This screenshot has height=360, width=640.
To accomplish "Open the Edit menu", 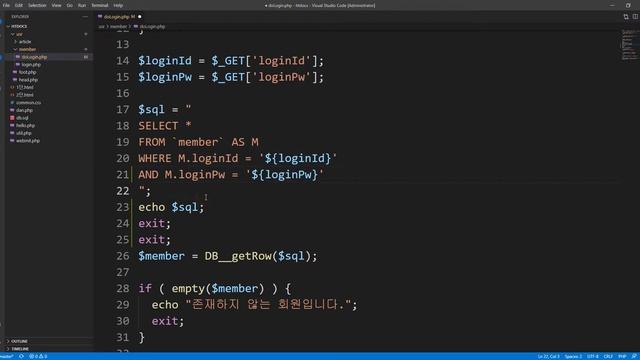I will point(19,5).
